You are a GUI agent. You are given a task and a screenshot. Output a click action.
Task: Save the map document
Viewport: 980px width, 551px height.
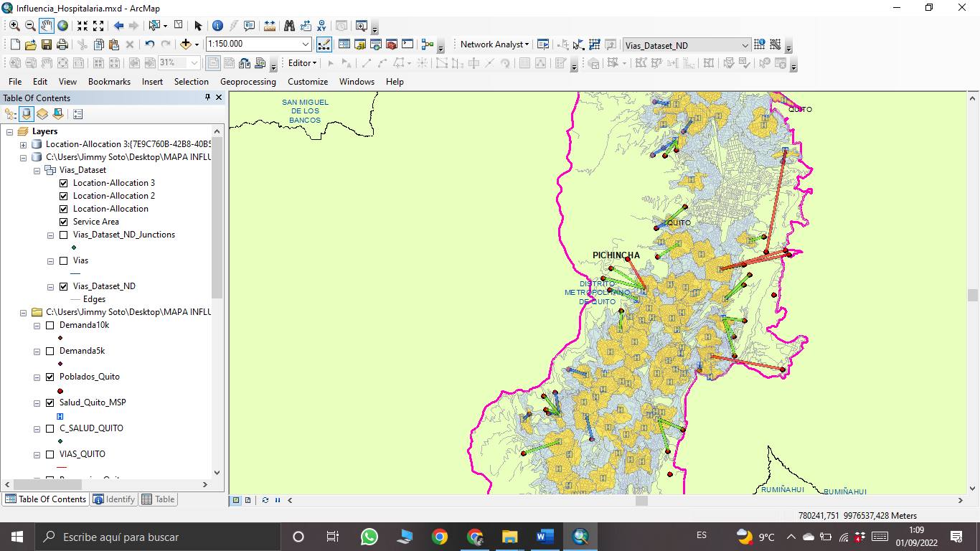47,44
